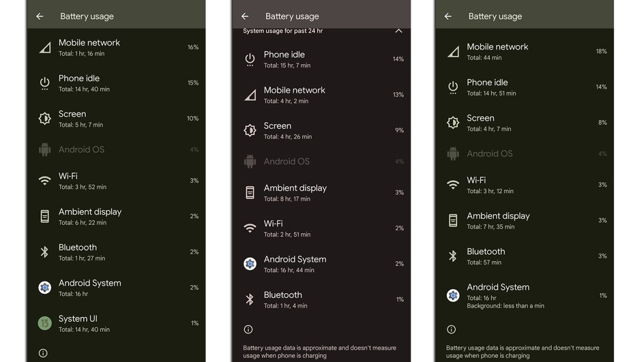Select Ambient display entry at 8 hr, 17 min
The width and height of the screenshot is (644, 362).
click(x=321, y=193)
